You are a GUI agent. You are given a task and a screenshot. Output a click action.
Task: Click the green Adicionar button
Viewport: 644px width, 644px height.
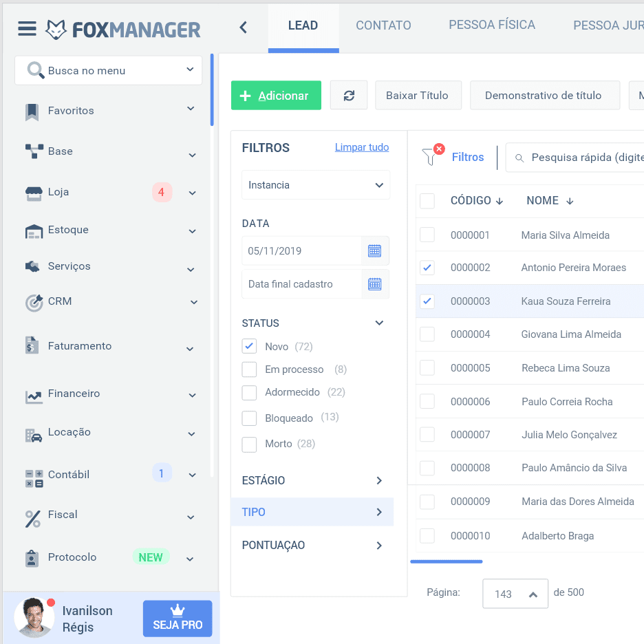coord(276,95)
